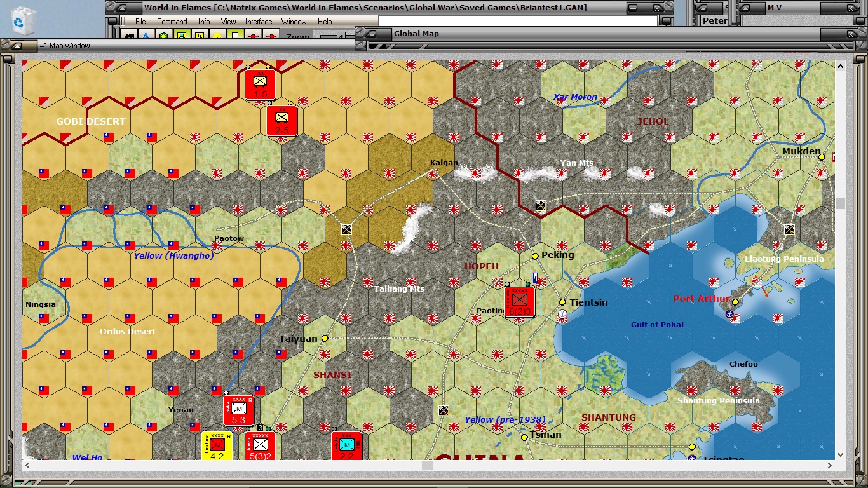
Task: Adjust the Zoom slider handle
Action: coord(341,36)
